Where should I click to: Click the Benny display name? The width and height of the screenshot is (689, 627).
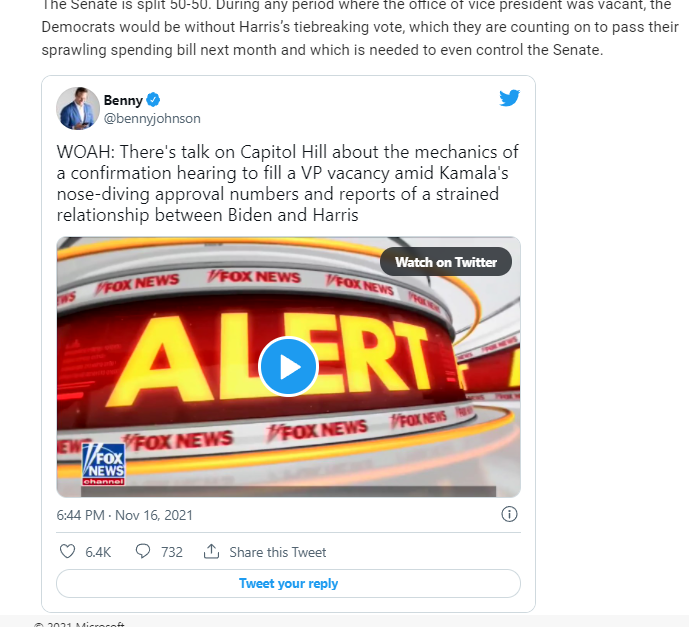point(123,100)
